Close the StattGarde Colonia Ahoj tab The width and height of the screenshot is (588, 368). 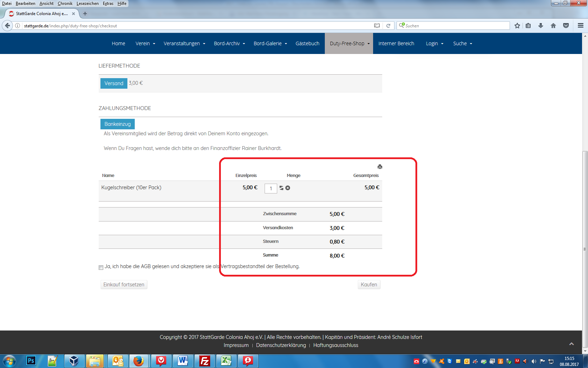tap(73, 14)
